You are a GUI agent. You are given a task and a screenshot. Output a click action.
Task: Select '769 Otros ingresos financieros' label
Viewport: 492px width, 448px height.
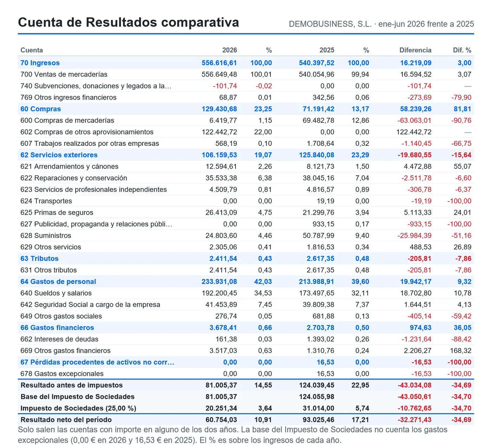tap(69, 97)
